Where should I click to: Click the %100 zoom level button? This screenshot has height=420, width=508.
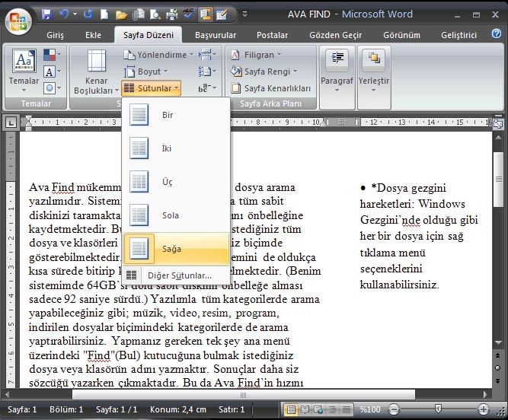pos(370,409)
